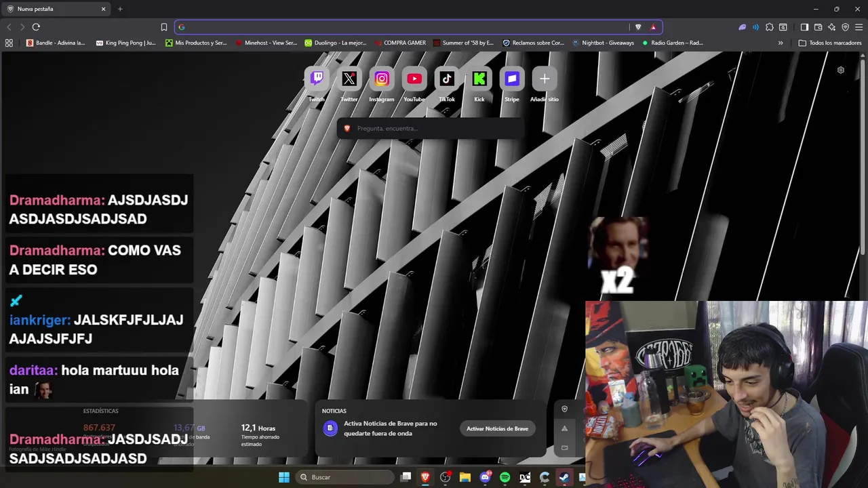Open Brave VPN shield icon in toolbar
The image size is (868, 488).
(845, 27)
